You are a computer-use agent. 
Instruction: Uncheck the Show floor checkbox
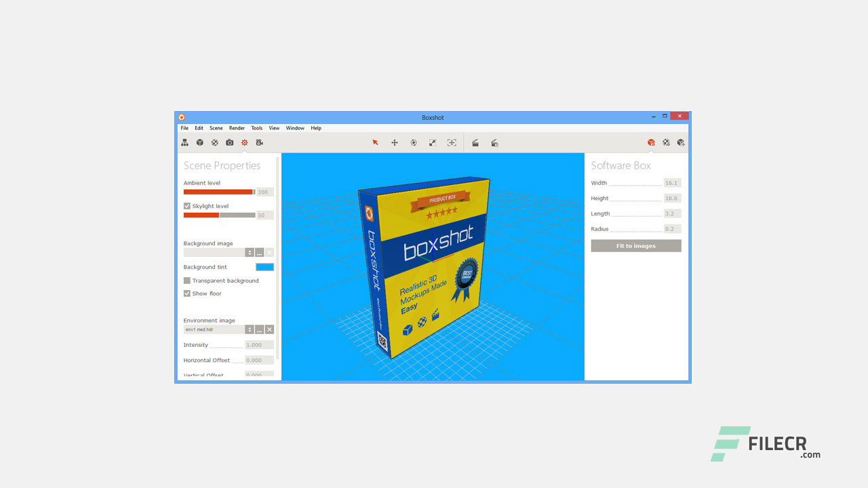pyautogui.click(x=187, y=293)
